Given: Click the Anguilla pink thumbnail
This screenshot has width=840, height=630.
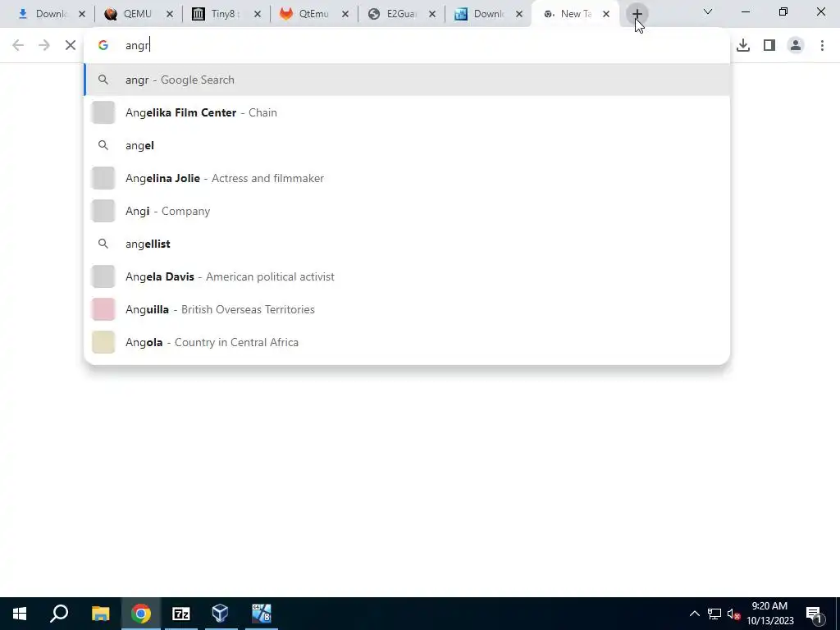Looking at the screenshot, I should pos(103,309).
